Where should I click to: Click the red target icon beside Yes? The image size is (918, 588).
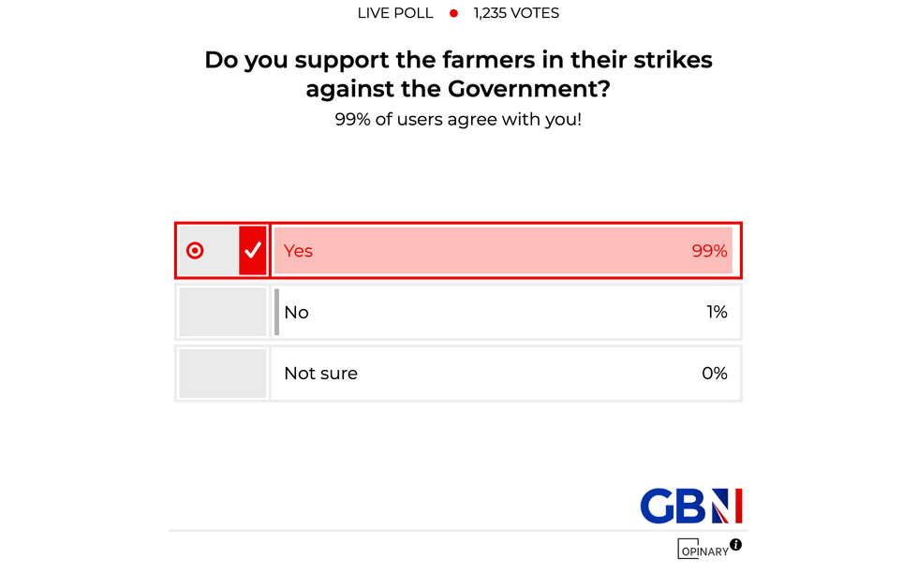coord(195,251)
